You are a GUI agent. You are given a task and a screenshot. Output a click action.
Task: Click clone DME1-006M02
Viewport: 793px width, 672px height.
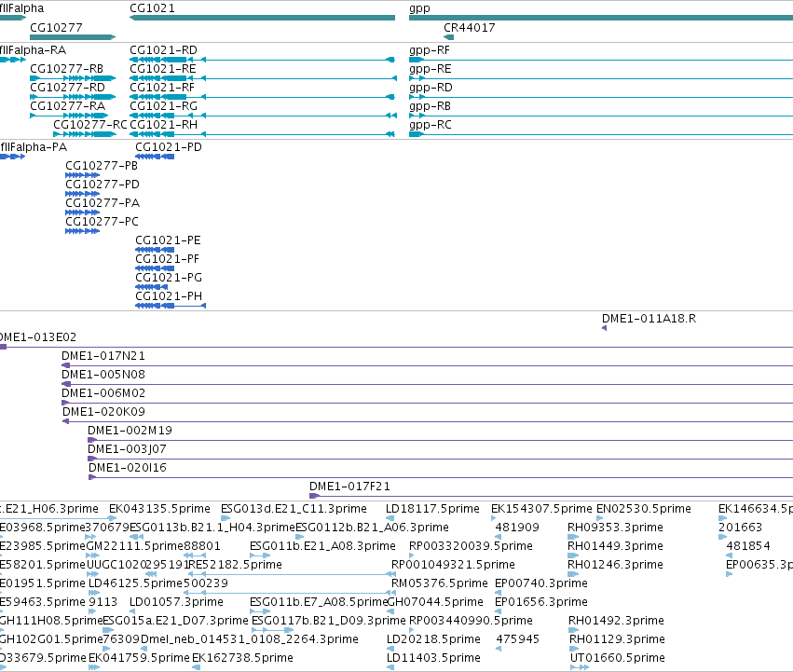pyautogui.click(x=427, y=403)
